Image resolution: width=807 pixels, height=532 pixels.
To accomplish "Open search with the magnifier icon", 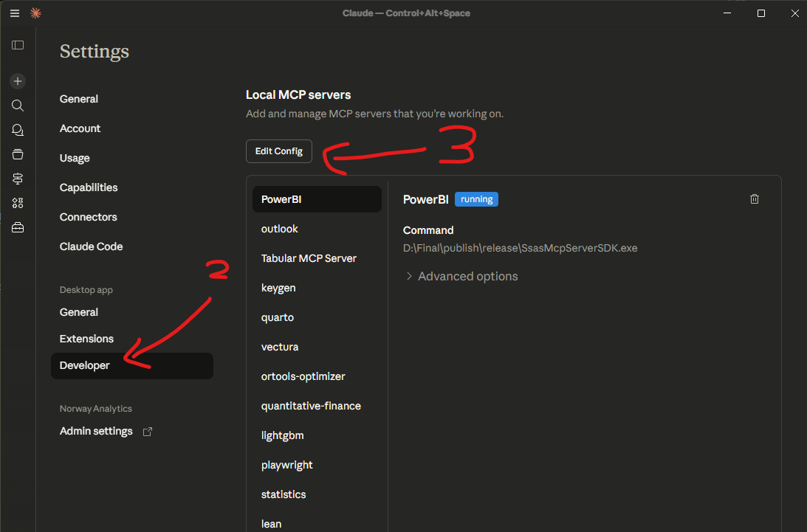I will (x=18, y=106).
